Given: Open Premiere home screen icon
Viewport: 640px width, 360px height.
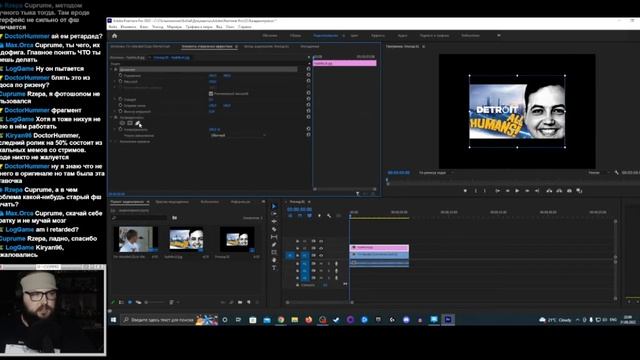Looking at the screenshot, I should [114, 36].
